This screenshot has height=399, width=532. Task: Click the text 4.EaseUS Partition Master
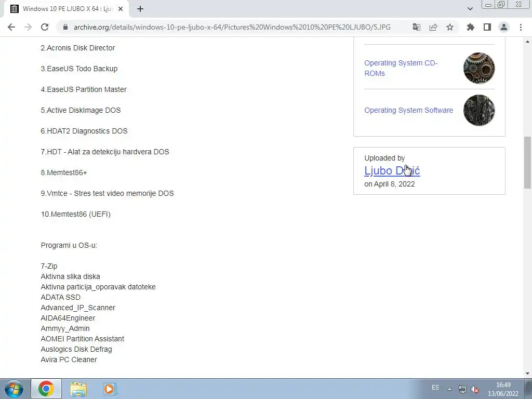[x=84, y=89]
